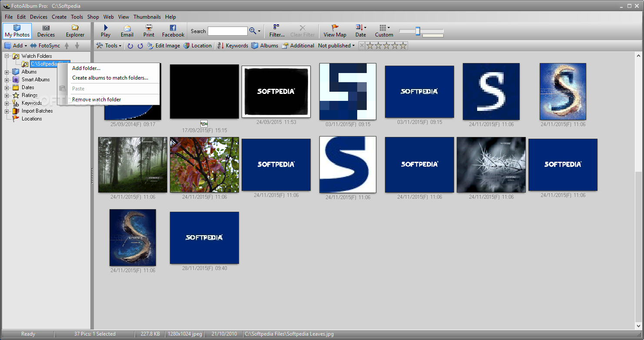Play slideshow of photos
This screenshot has height=340, width=644.
(106, 31)
